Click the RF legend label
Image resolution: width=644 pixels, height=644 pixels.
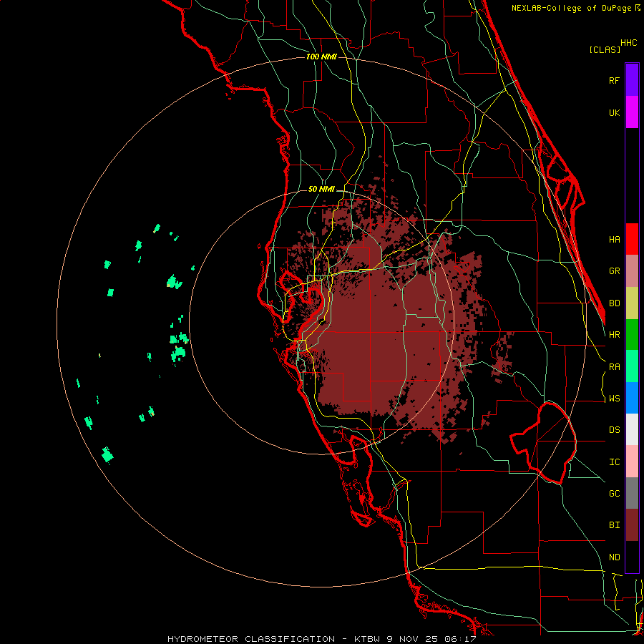coord(615,80)
